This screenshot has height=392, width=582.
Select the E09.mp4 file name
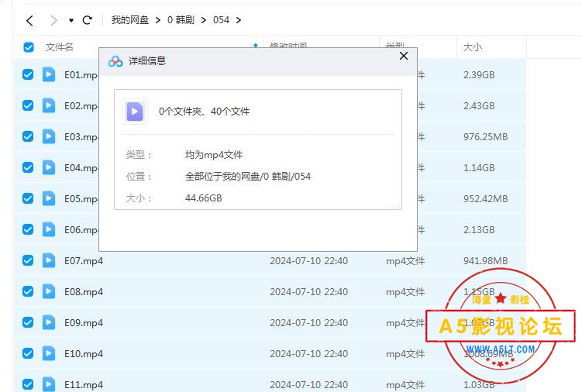coord(84,323)
